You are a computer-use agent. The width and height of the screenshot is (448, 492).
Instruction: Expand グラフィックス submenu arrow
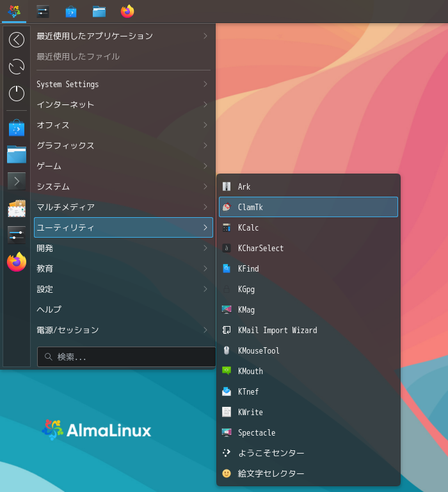205,145
